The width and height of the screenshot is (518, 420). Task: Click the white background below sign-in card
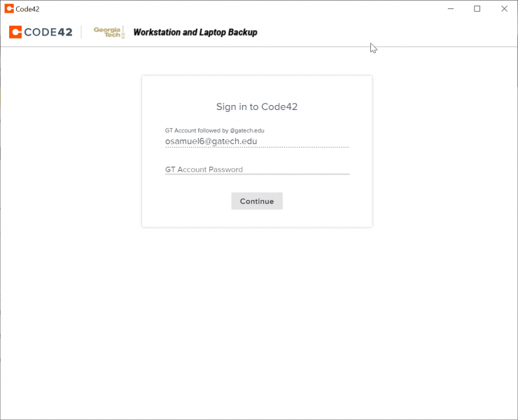257,315
